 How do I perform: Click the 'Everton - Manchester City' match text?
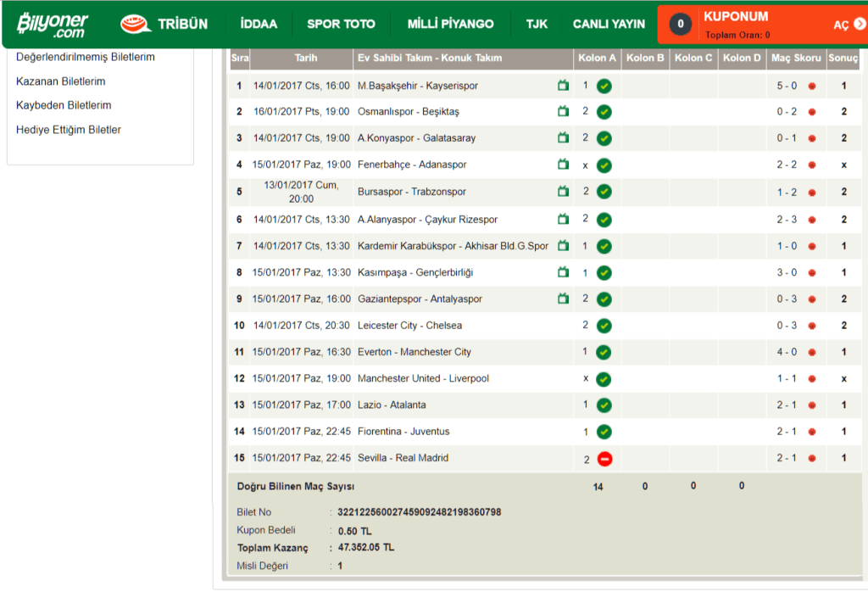(414, 352)
